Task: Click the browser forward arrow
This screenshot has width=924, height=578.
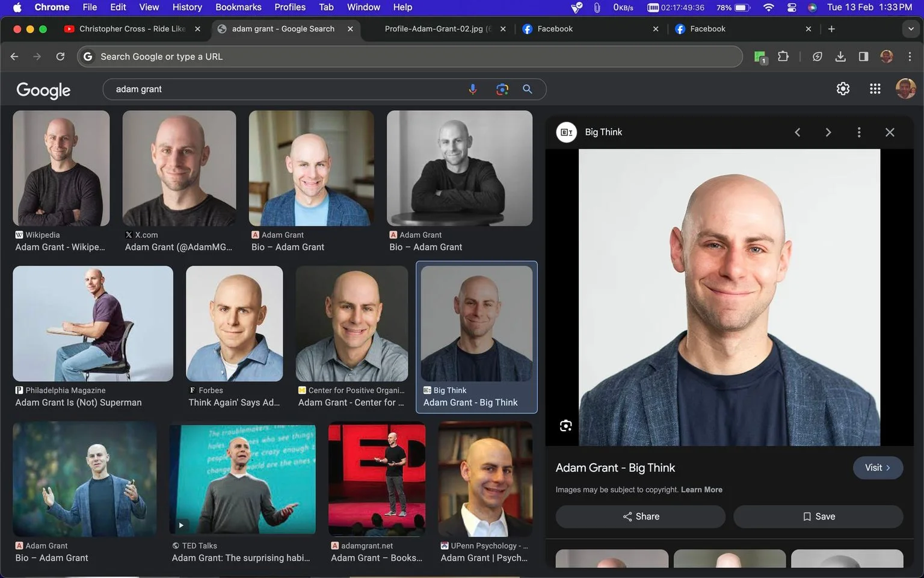Action: click(x=37, y=57)
